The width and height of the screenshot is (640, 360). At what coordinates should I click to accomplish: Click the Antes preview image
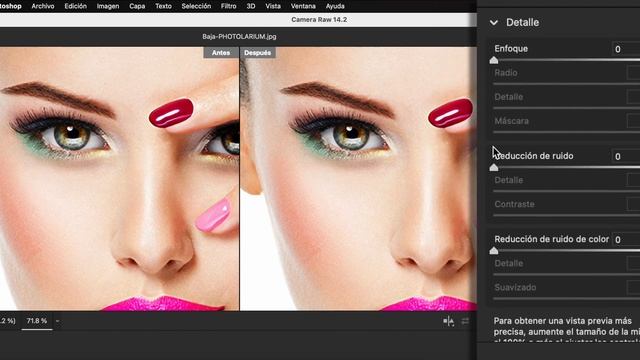point(119,179)
